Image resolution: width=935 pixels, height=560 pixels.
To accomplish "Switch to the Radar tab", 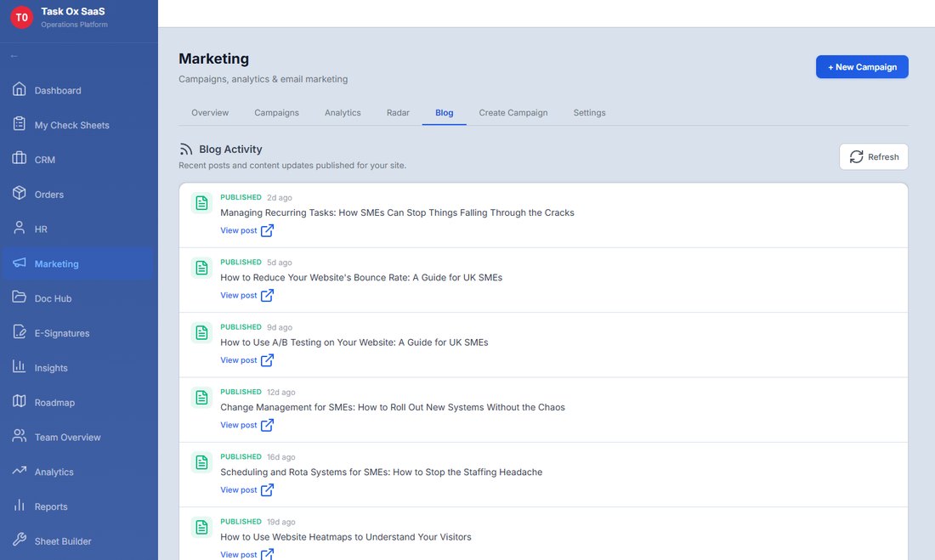I will pos(398,113).
